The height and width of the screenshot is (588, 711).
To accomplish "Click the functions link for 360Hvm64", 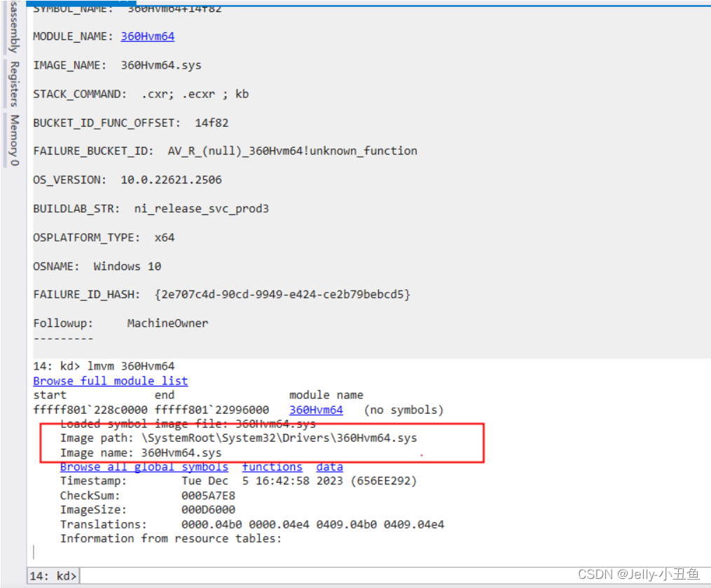I will click(x=272, y=466).
